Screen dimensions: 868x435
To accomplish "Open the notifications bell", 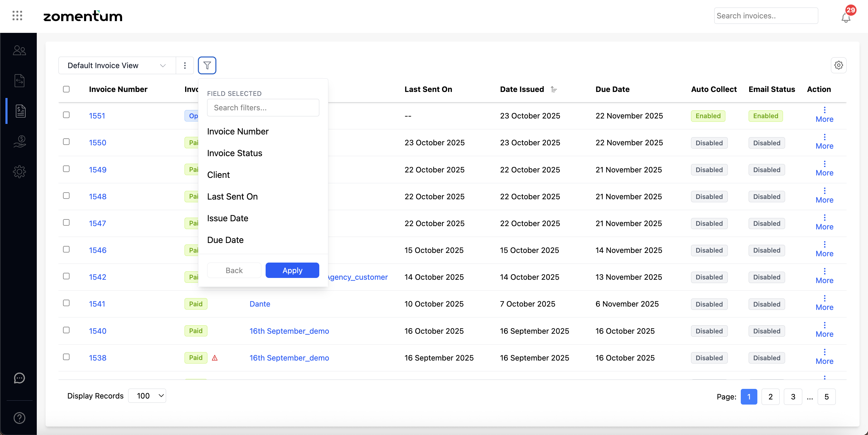I will tap(846, 17).
